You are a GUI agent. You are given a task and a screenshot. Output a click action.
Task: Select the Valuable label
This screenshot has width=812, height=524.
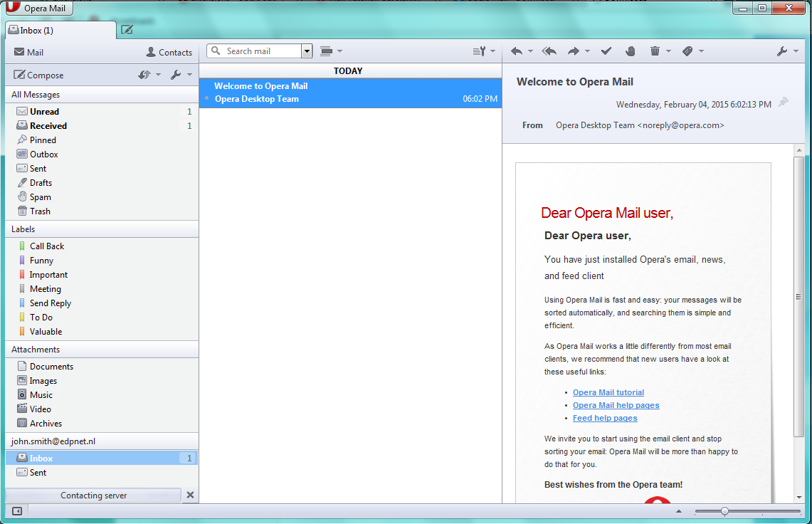(102, 332)
